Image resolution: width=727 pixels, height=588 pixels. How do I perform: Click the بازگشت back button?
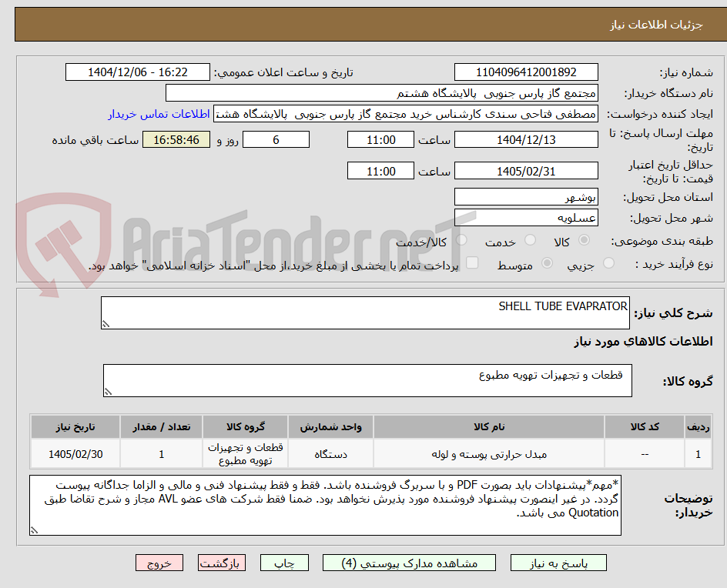[222, 563]
